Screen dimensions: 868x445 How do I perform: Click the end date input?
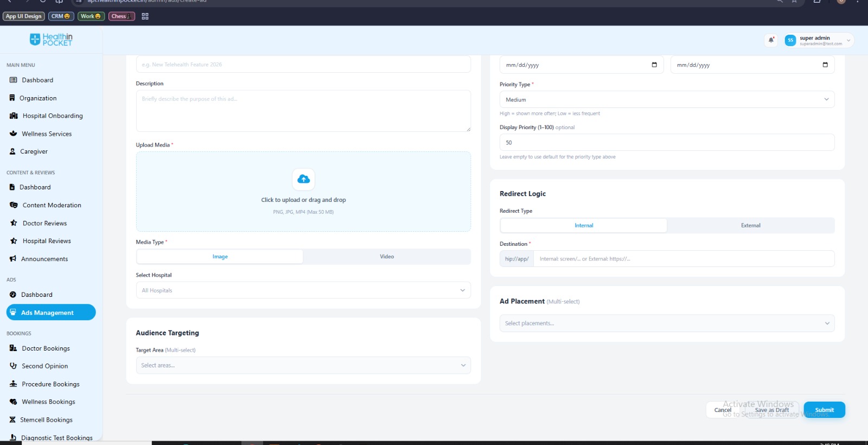coord(752,65)
